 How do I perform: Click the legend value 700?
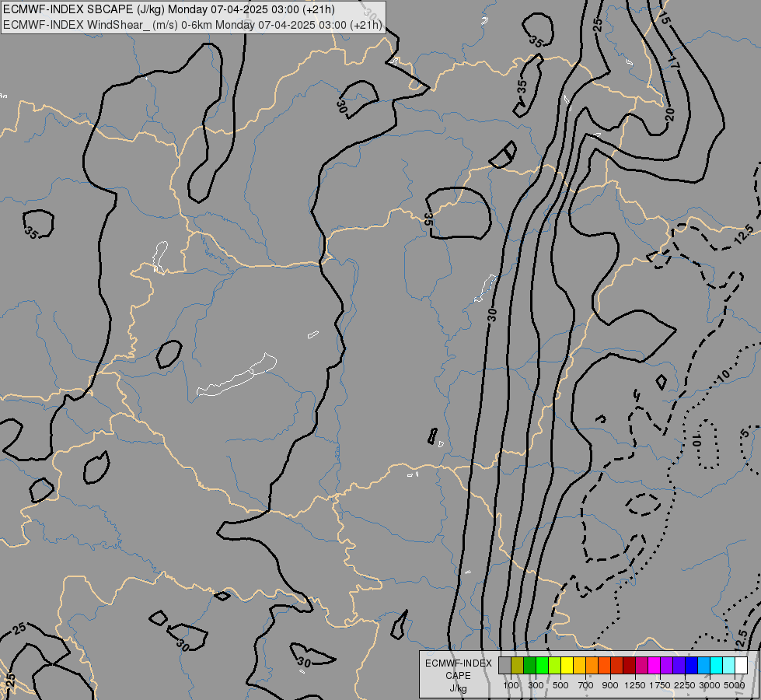point(586,685)
